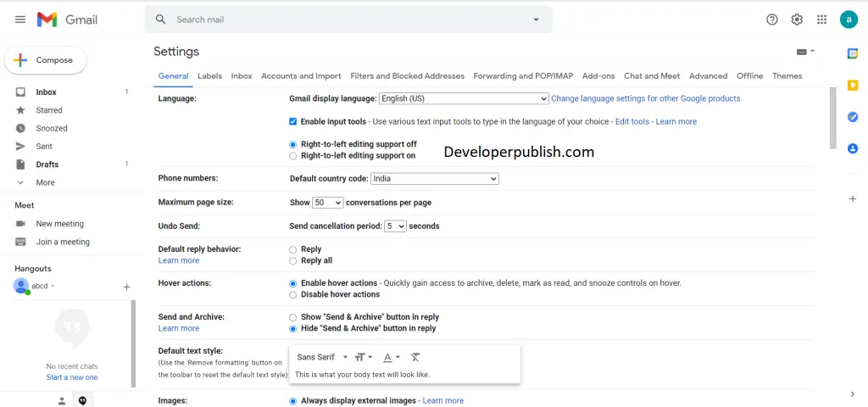Open the main menu hamburger icon
The width and height of the screenshot is (868, 407).
20,20
